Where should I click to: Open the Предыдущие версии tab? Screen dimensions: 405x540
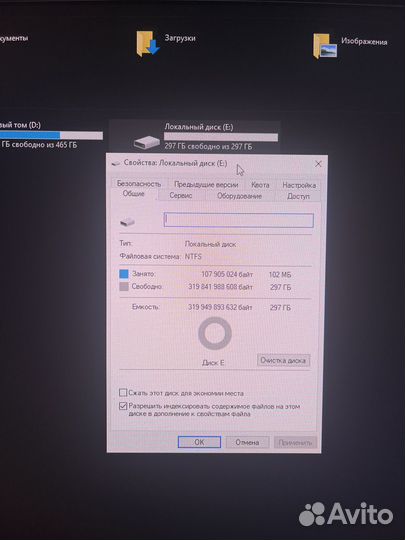pyautogui.click(x=206, y=185)
